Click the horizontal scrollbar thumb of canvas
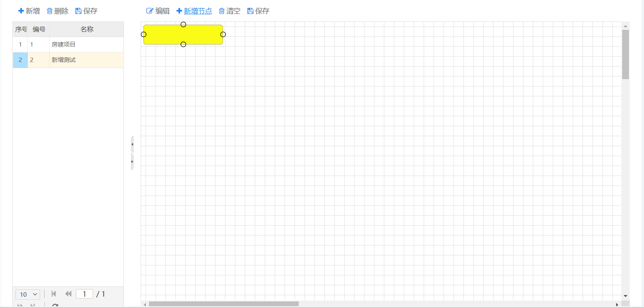The width and height of the screenshot is (644, 307). 224,304
